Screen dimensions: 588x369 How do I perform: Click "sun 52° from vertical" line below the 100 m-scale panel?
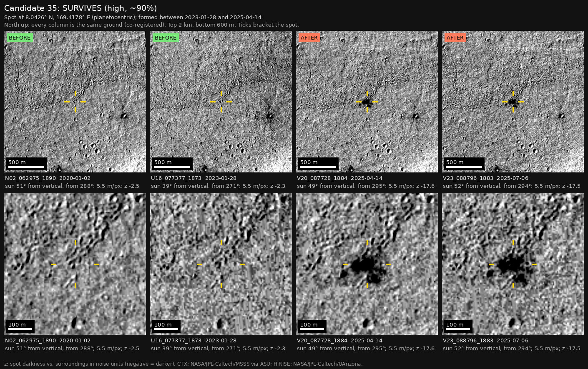tap(512, 349)
